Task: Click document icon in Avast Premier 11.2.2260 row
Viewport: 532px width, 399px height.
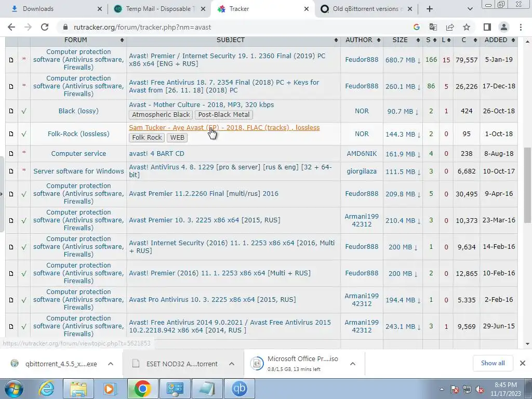Action: coord(11,194)
